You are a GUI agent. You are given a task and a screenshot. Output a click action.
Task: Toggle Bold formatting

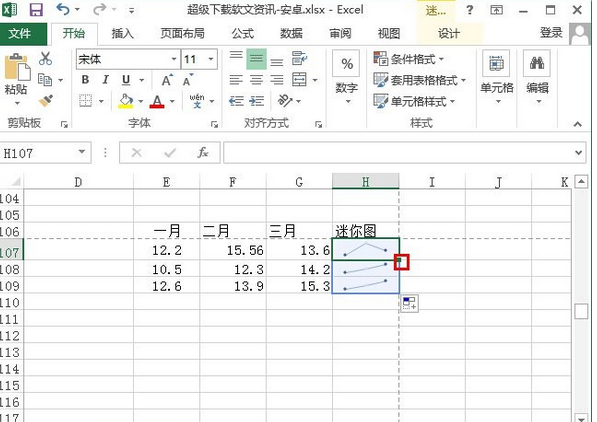point(85,80)
